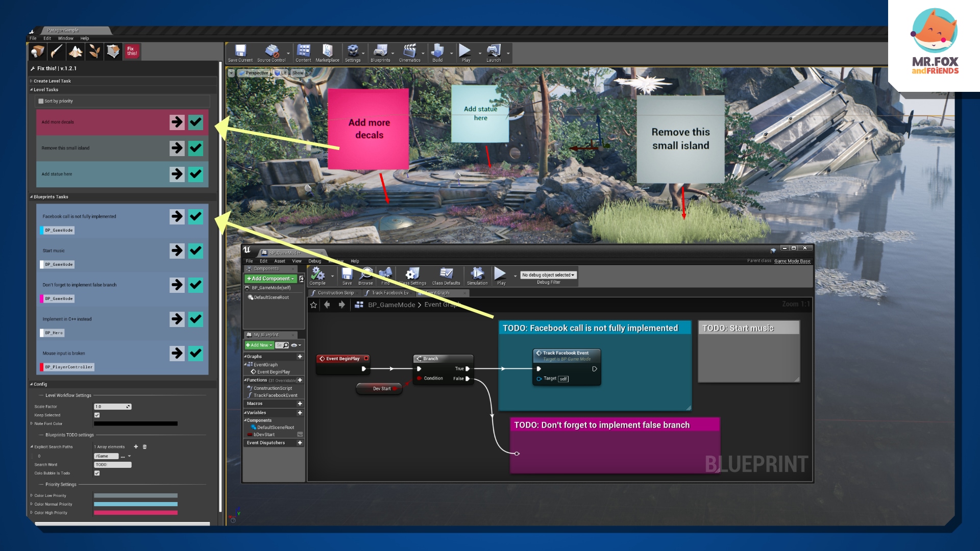
Task: Click the Search Word input field containing TODO
Action: 112,464
